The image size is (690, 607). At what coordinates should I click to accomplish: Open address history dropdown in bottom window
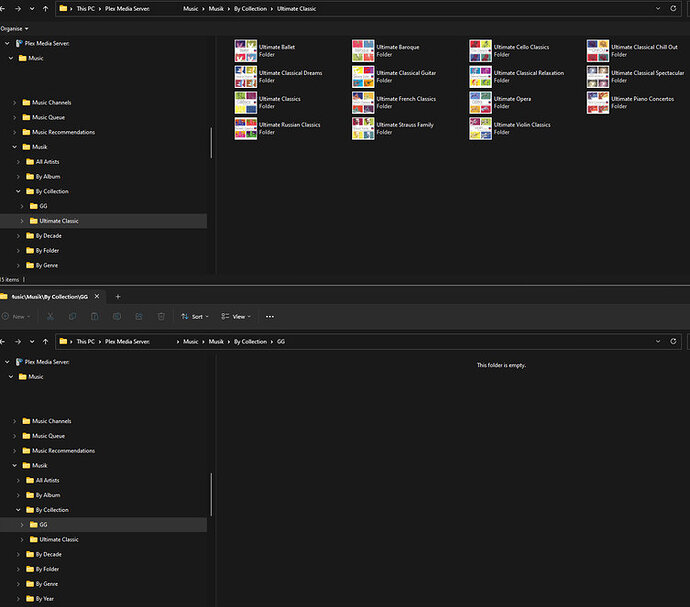tap(658, 342)
